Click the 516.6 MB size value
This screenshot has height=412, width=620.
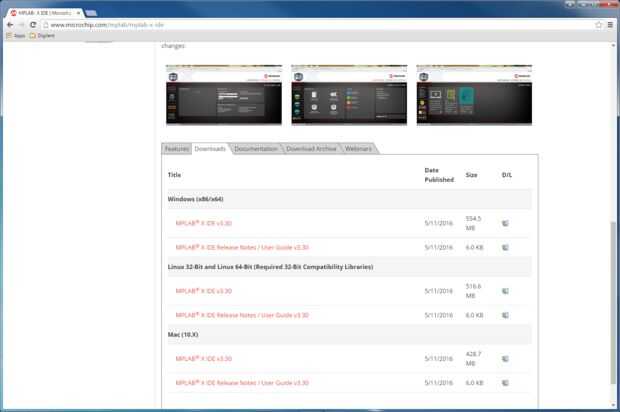click(x=473, y=291)
